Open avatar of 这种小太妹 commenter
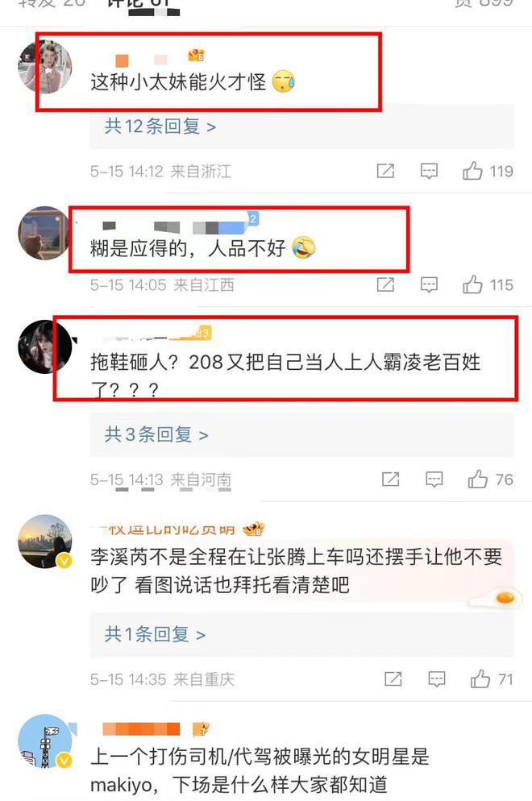This screenshot has height=801, width=532. click(45, 66)
